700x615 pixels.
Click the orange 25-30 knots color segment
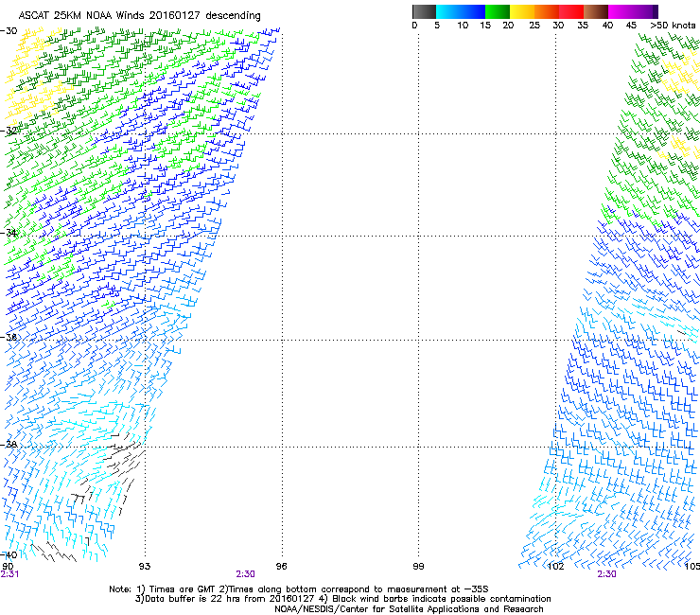547,11
